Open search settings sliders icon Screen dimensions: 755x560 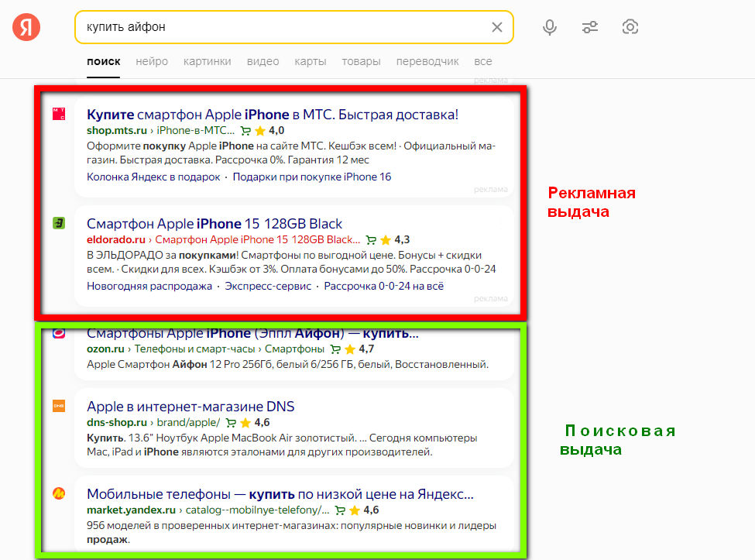point(590,27)
